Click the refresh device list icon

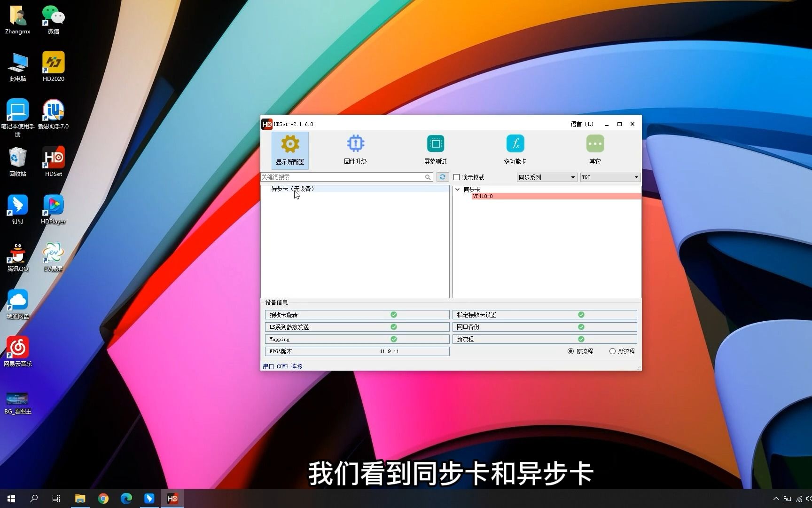(x=442, y=177)
